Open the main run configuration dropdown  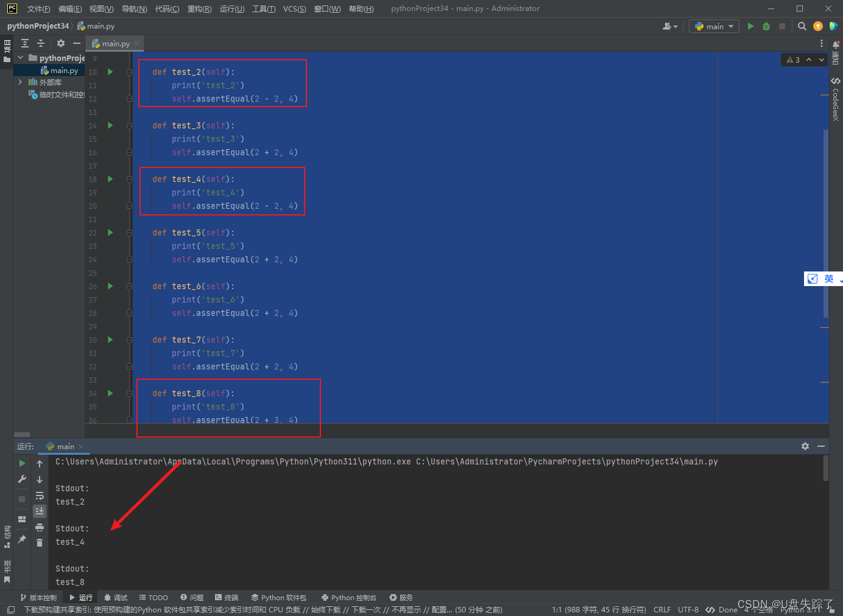pyautogui.click(x=714, y=26)
